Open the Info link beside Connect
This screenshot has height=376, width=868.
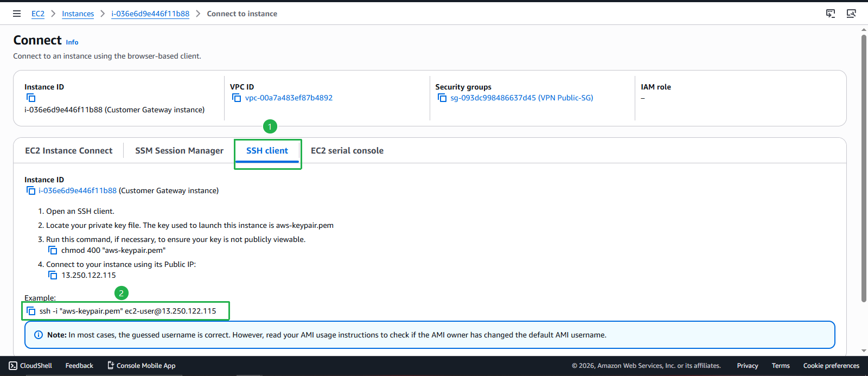click(x=72, y=42)
